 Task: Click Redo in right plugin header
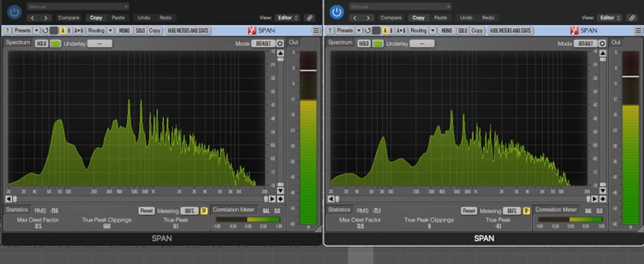[488, 18]
